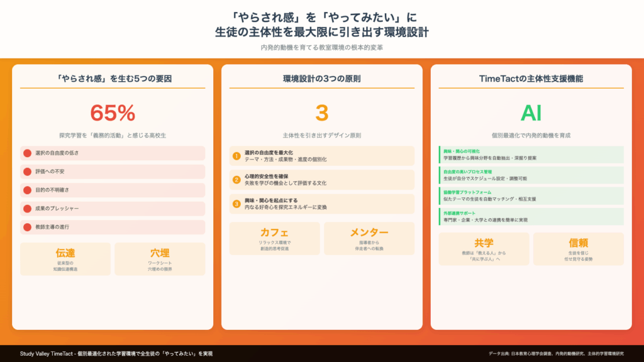Screen dimensions: 644x362
Task: Select the orange number 3 circle icon
Action: pos(236,204)
